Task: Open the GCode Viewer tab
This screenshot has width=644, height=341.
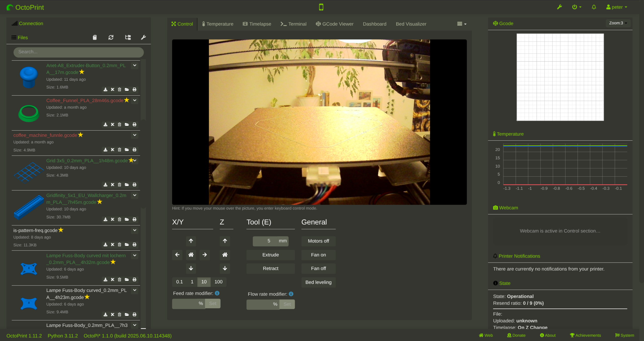Action: [x=335, y=24]
